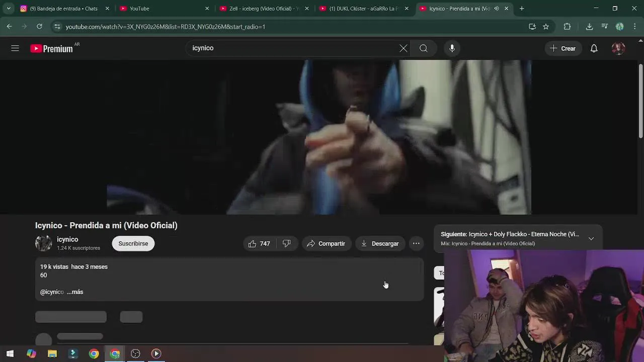This screenshot has height=362, width=644.
Task: Open icynico channel name link
Action: pos(67,239)
